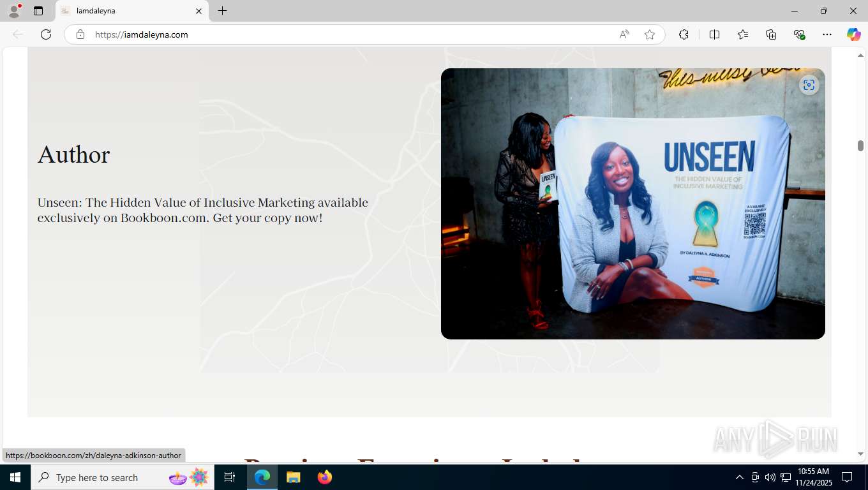The image size is (868, 490).
Task: Add this page to favorites star
Action: tap(650, 34)
